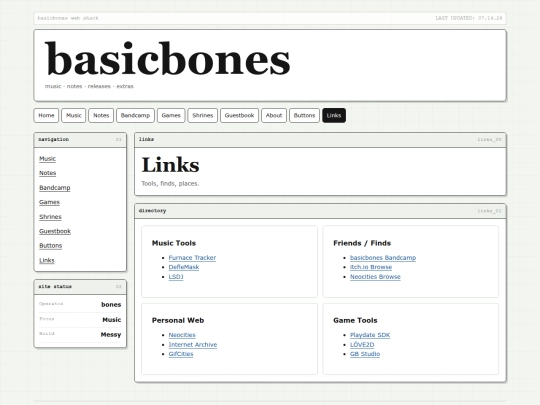540x405 pixels.
Task: Click the 'Game Tools' card heading
Action: pos(355,320)
